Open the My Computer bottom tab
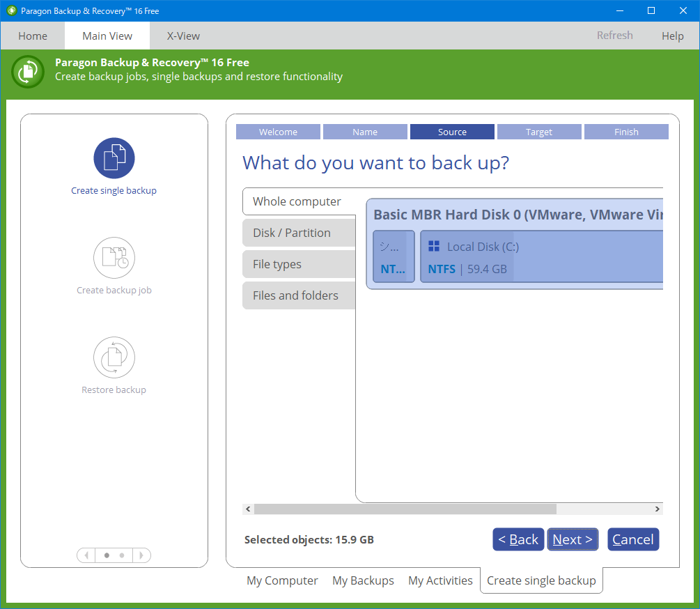 click(282, 580)
